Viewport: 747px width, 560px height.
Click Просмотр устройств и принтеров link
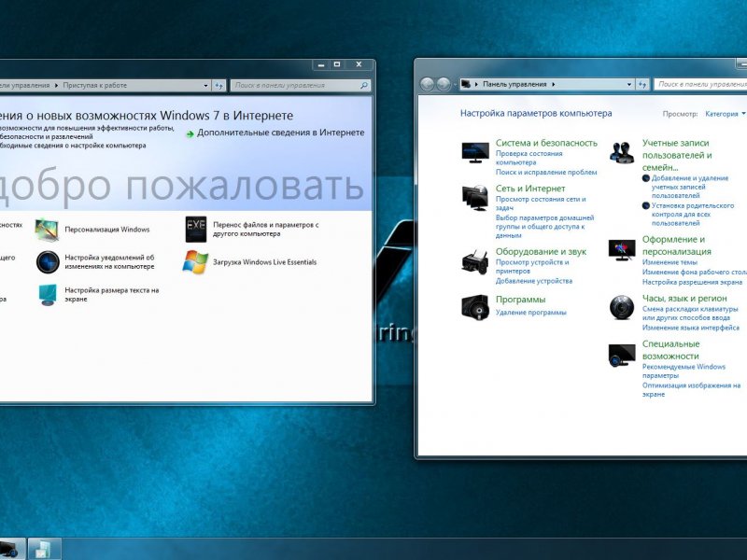coord(532,267)
